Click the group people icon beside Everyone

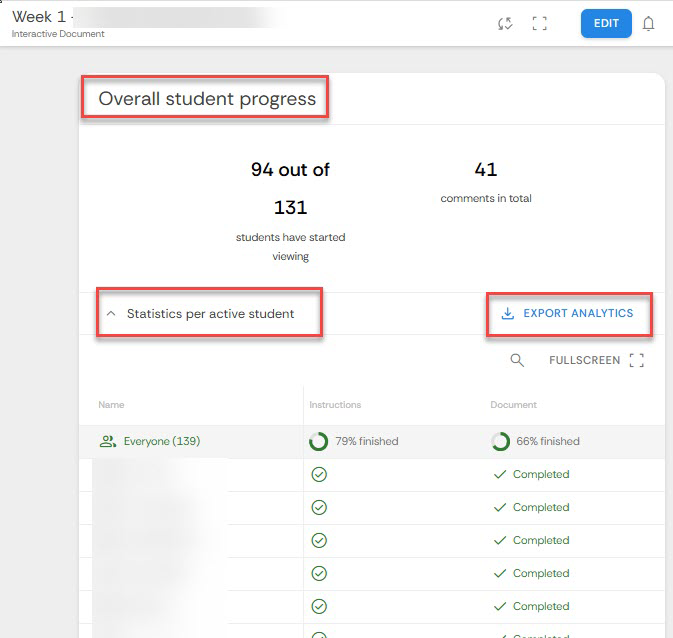108,441
